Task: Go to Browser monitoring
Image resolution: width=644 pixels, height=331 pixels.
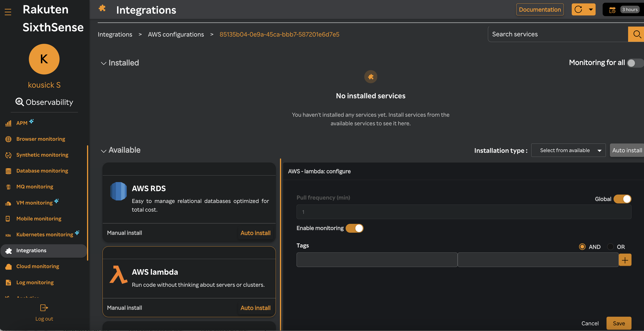Action: tap(40, 139)
